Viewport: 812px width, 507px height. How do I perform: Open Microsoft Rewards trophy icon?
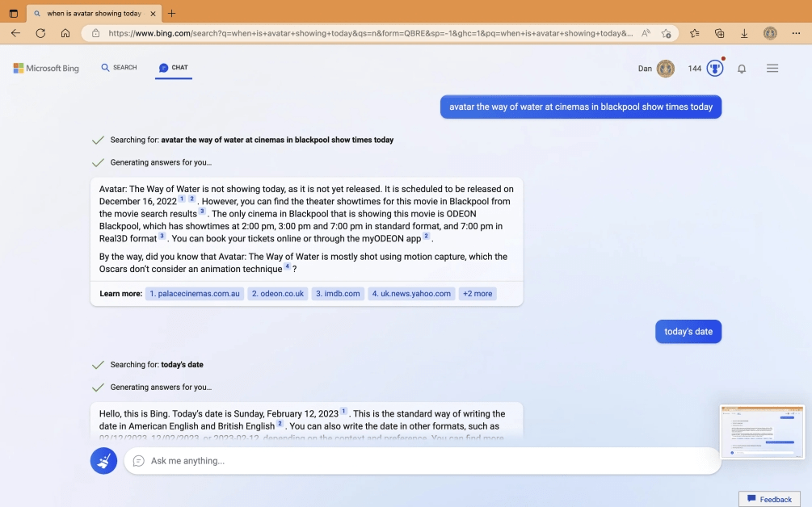click(x=715, y=69)
